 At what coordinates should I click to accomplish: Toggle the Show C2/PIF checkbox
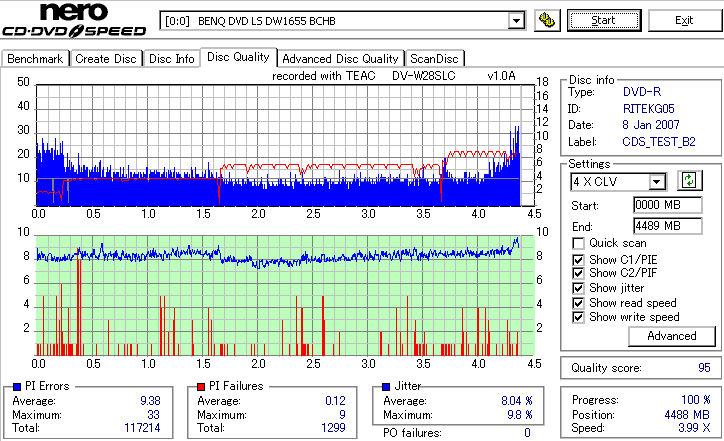[578, 273]
